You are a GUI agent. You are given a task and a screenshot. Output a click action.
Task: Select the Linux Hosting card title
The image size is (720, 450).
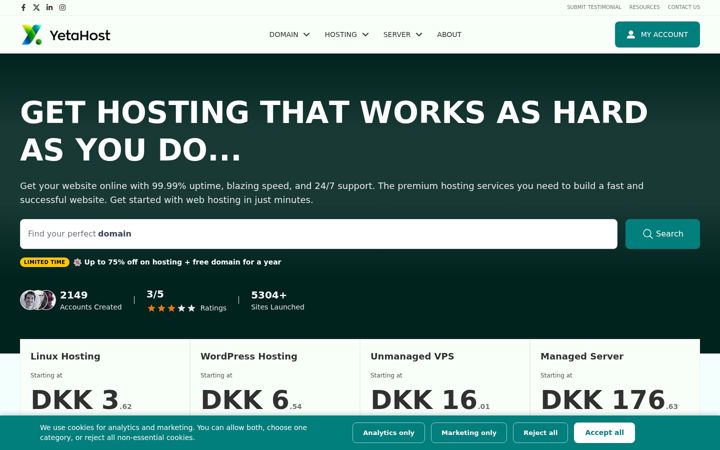pos(65,356)
